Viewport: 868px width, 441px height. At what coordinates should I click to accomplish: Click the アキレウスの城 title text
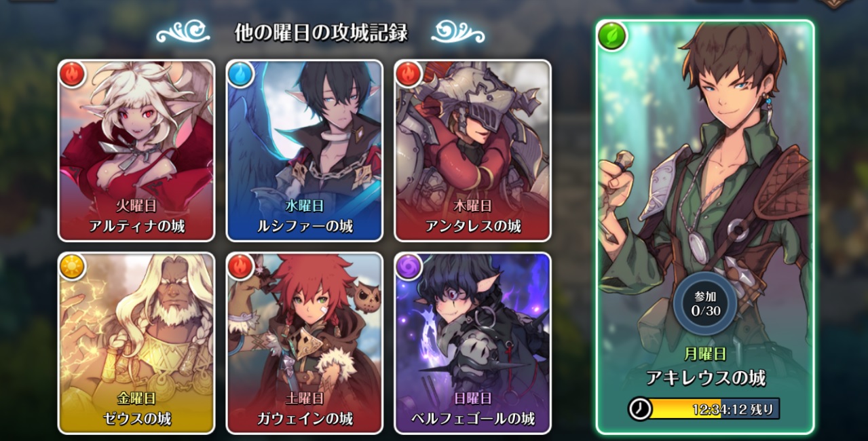705,378
